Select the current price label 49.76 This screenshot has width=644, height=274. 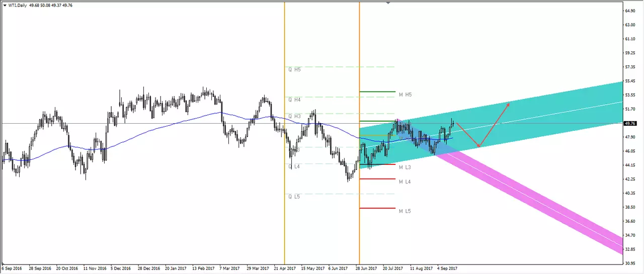[x=630, y=123]
